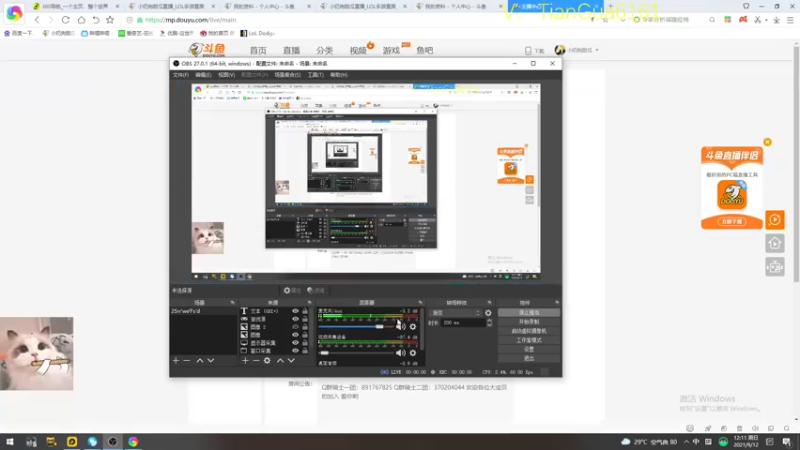Screen dimensions: 800x450
Task: Go to Douyu 首页 home tab
Action: pyautogui.click(x=258, y=51)
